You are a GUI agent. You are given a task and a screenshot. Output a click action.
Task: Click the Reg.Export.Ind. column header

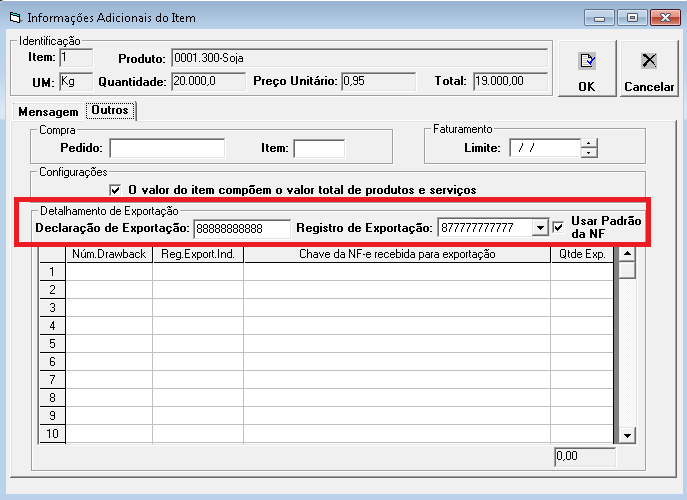(x=197, y=254)
